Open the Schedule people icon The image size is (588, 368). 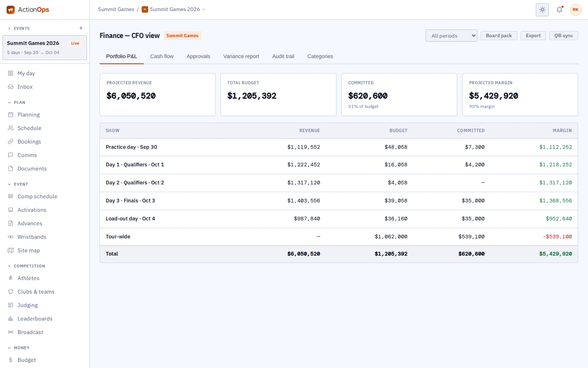click(11, 128)
